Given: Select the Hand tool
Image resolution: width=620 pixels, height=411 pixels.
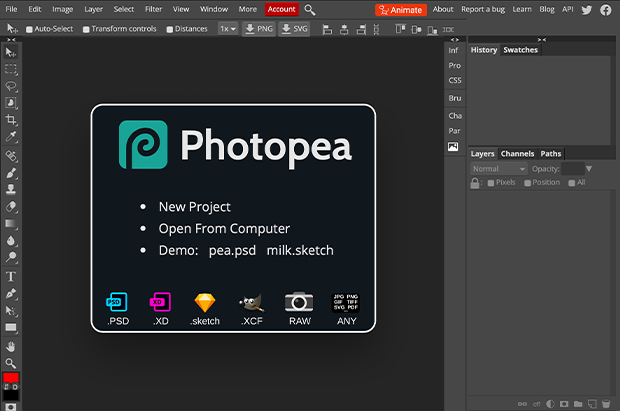Looking at the screenshot, I should (11, 347).
